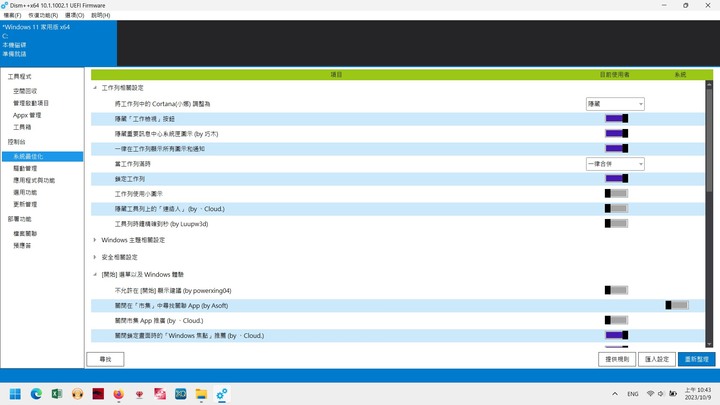Select 系統最佳化 in sidebar
Image resolution: width=720 pixels, height=405 pixels.
42,157
